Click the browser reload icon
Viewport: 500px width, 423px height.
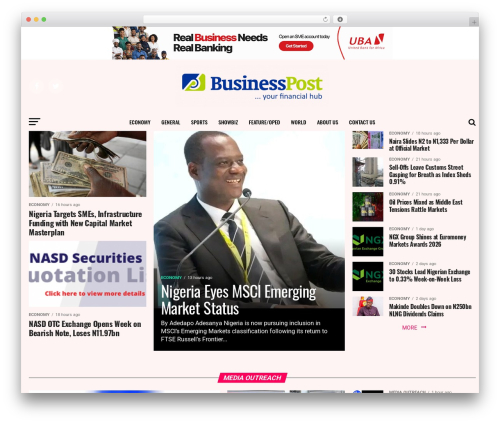point(325,20)
